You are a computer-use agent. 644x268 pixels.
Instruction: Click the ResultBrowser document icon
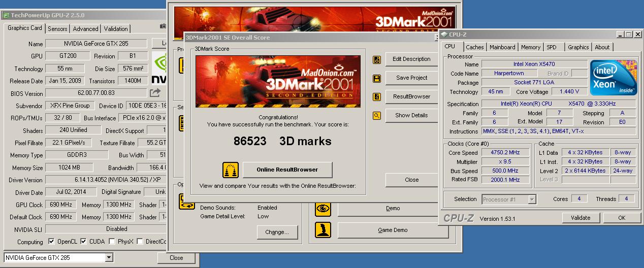coord(377,97)
